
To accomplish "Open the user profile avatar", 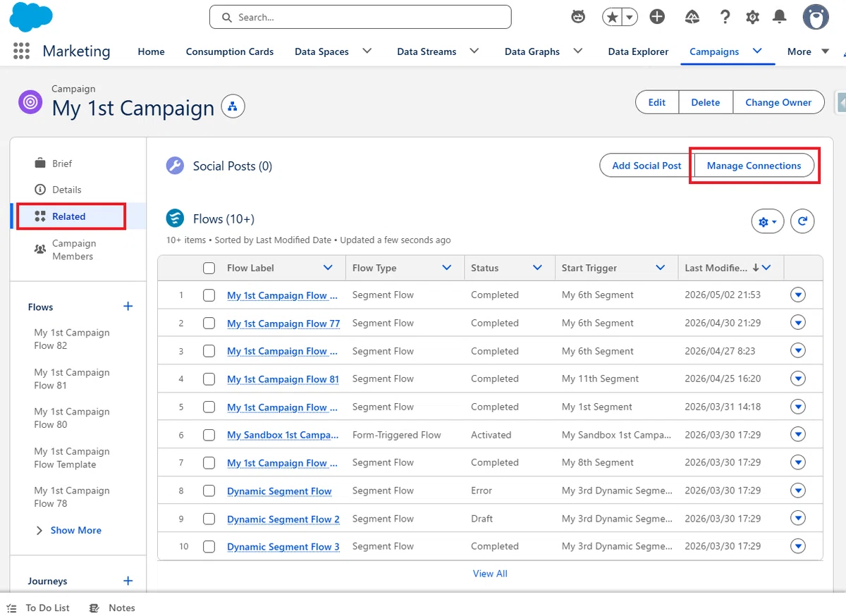I will click(816, 17).
